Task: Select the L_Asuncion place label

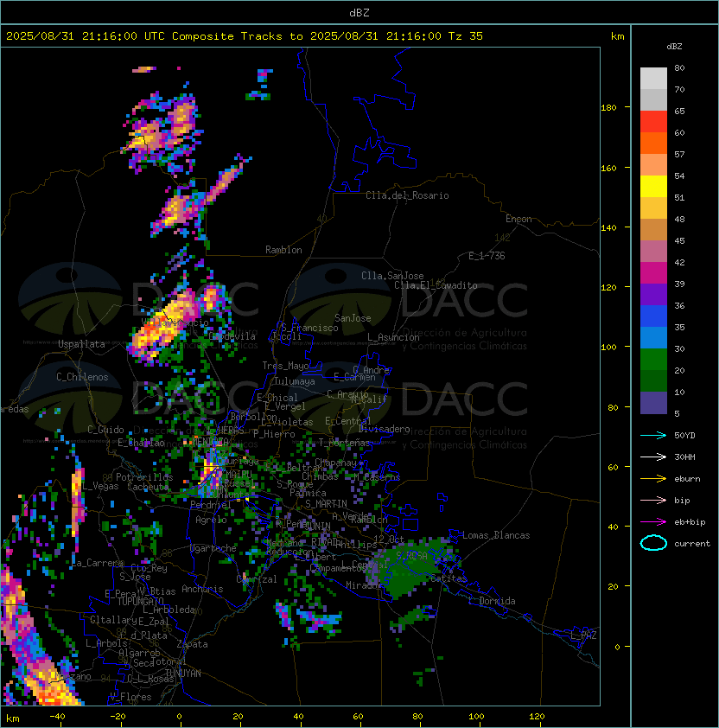Action: [393, 337]
